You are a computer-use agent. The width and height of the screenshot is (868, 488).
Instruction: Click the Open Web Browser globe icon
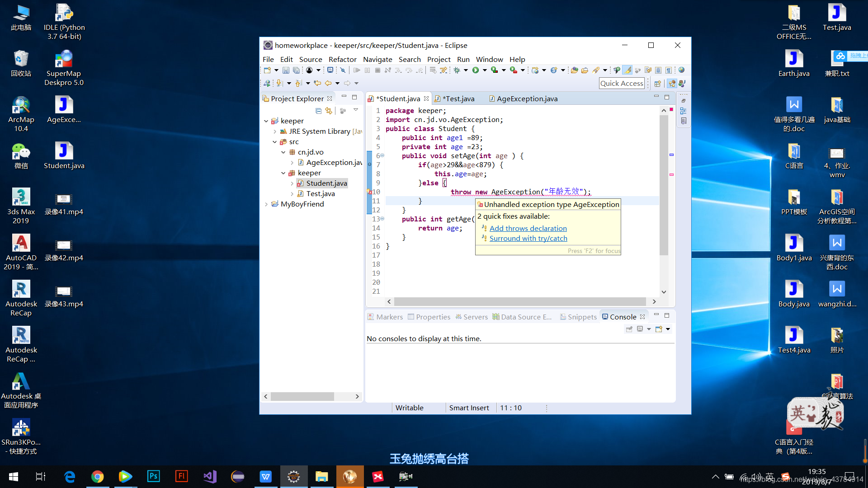coord(681,70)
